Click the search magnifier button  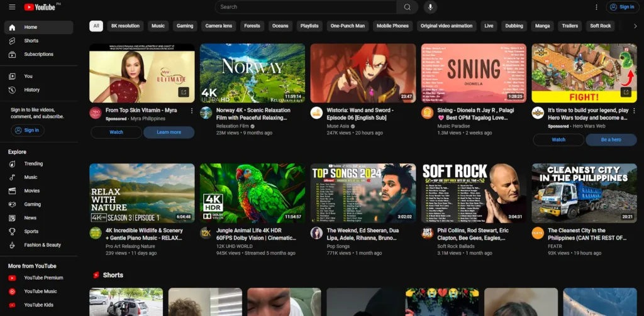(407, 7)
